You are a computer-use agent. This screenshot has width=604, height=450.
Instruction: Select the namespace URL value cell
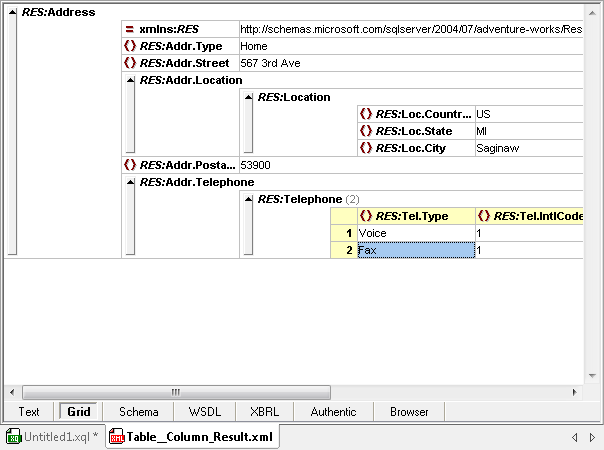(x=411, y=29)
